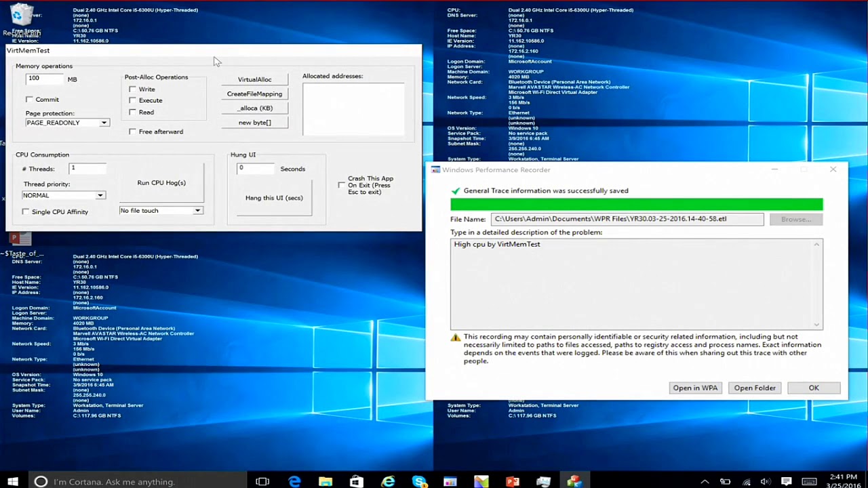Click Hang this UI (secs) button
Image resolution: width=868 pixels, height=488 pixels.
(x=274, y=198)
